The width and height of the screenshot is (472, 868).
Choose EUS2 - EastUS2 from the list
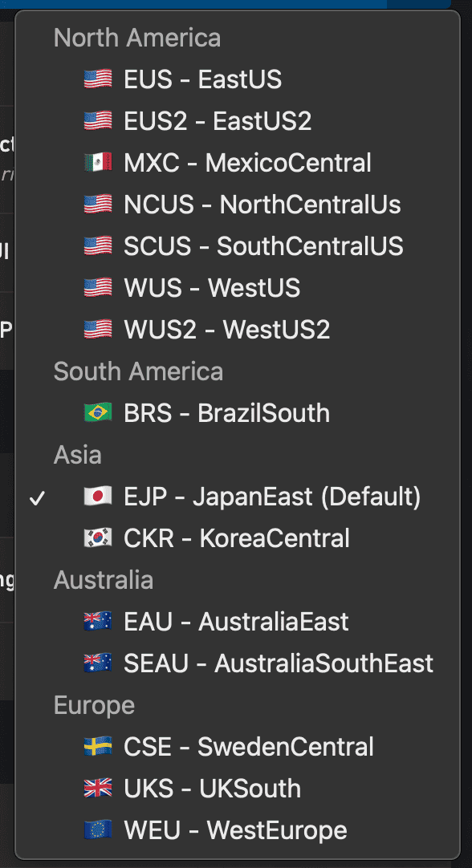click(x=238, y=120)
